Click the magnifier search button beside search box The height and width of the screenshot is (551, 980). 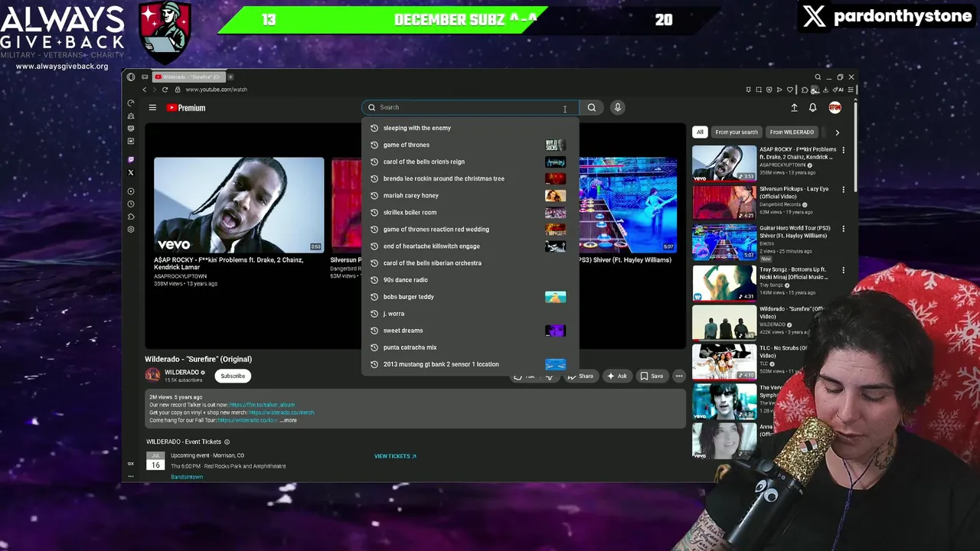pyautogui.click(x=591, y=107)
